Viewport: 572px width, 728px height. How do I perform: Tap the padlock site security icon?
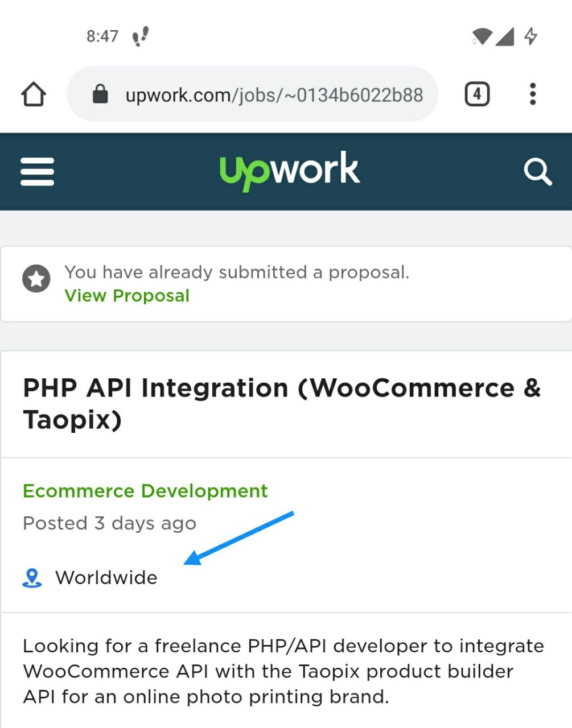click(x=100, y=94)
